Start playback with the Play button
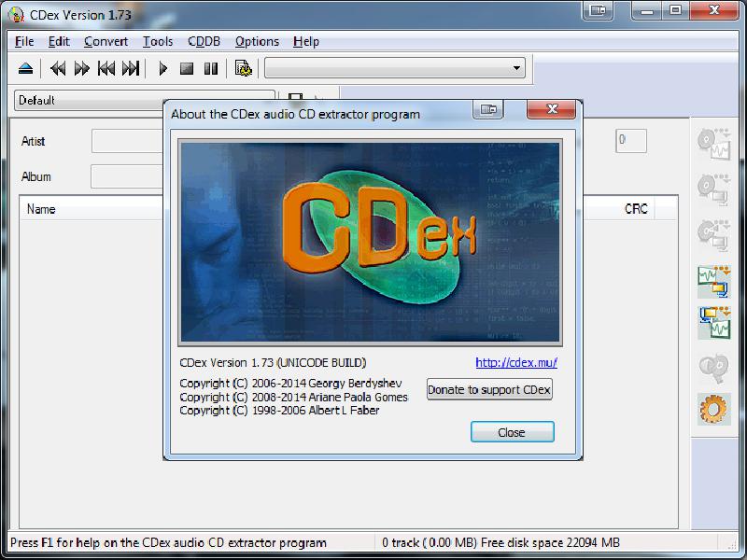747x560 pixels. [x=162, y=68]
